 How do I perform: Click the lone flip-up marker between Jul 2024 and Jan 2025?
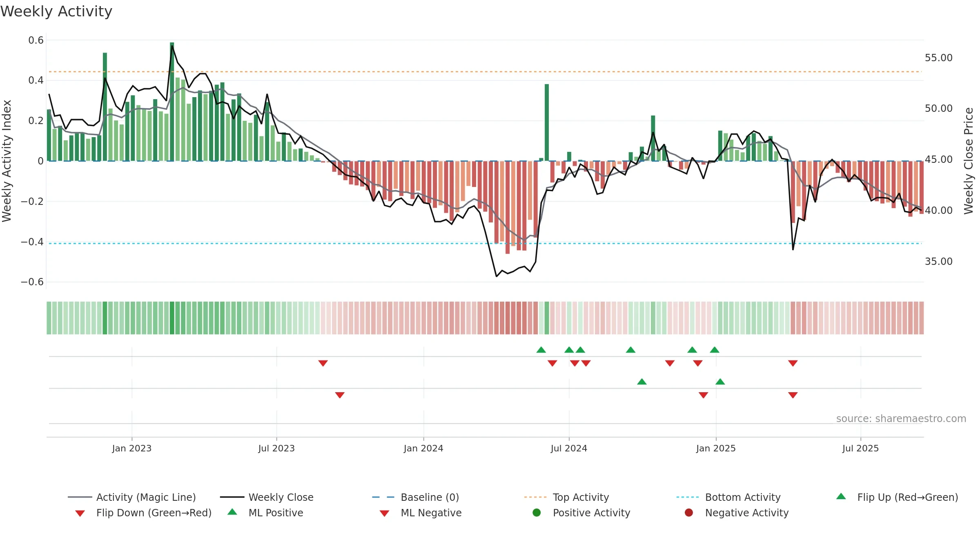[x=630, y=350]
